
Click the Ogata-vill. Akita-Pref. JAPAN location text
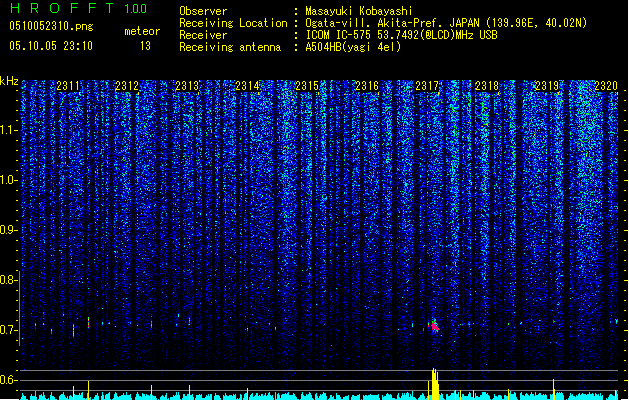[446, 23]
